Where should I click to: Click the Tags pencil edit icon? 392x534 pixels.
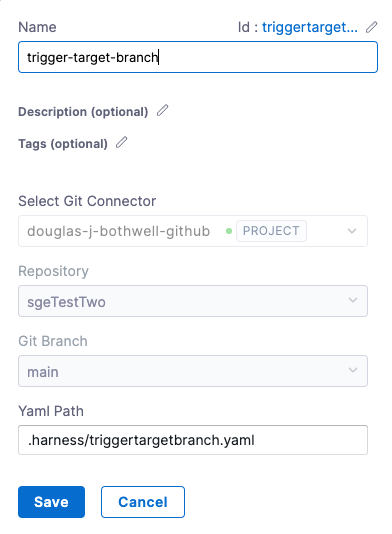coord(122,142)
